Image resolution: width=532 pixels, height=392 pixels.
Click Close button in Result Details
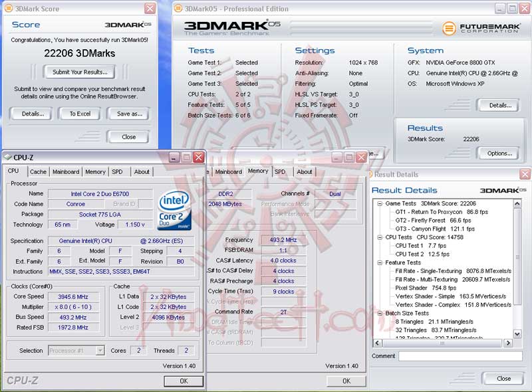[503, 379]
